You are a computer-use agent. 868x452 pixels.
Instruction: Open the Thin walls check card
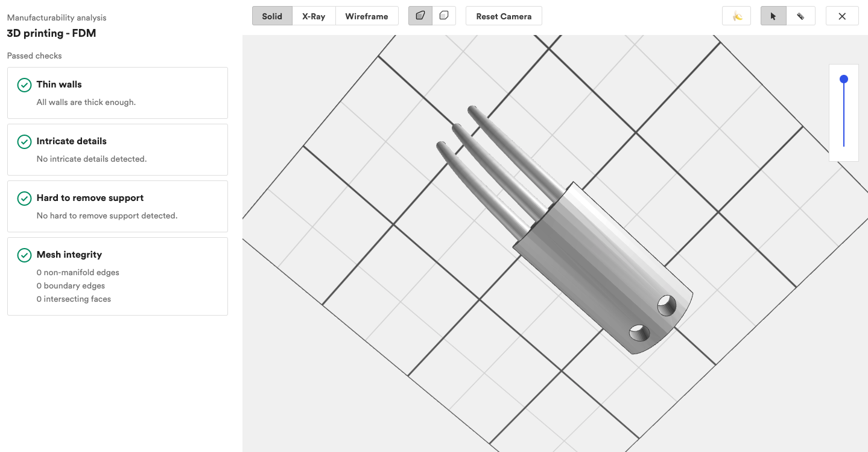point(118,93)
